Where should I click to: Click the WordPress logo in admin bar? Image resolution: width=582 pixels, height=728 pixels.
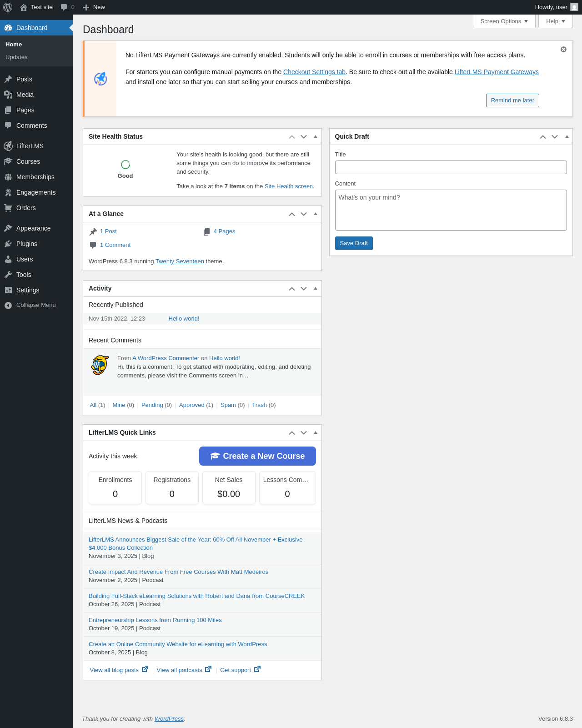coord(8,7)
